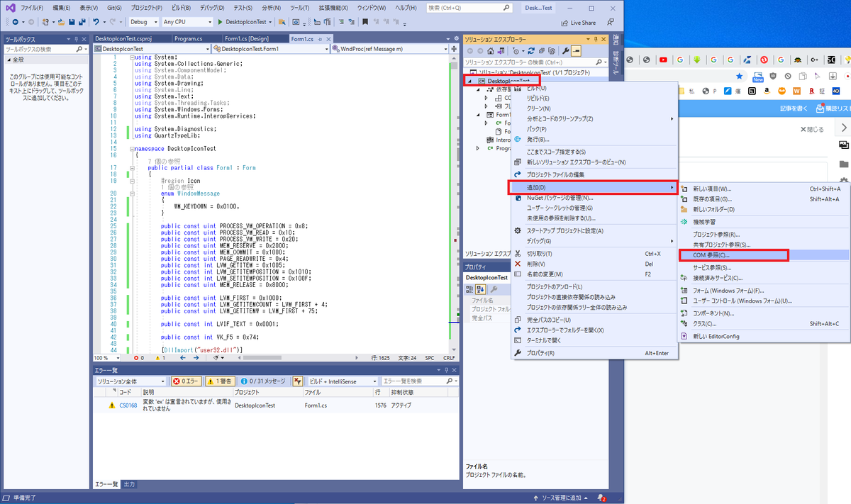The width and height of the screenshot is (851, 504).
Task: Click the Properties panel wrench icon
Action: click(x=494, y=290)
